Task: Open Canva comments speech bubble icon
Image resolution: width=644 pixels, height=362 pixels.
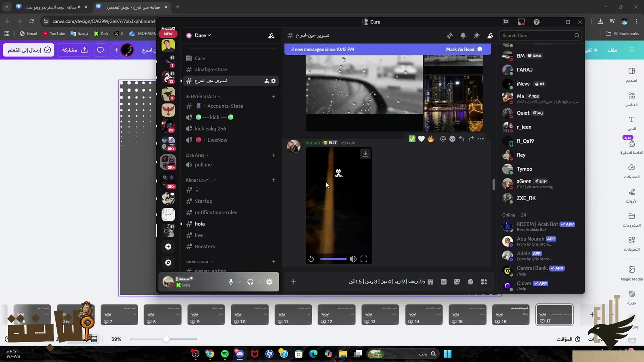Action: 100,50
